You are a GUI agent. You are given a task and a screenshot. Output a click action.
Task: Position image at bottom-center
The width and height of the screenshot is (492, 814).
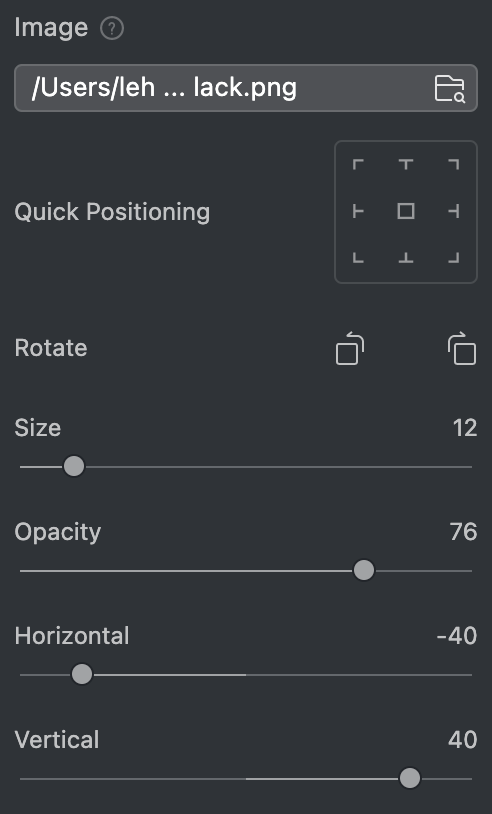pyautogui.click(x=406, y=257)
